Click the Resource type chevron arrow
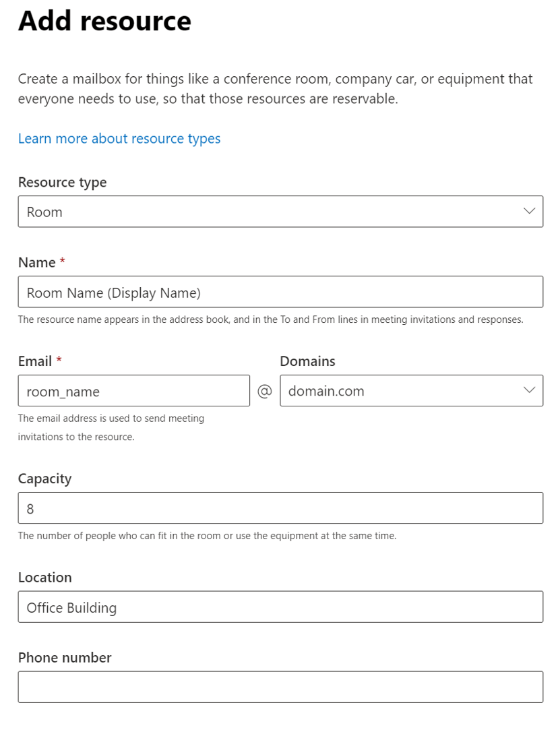The image size is (560, 736). click(x=529, y=211)
